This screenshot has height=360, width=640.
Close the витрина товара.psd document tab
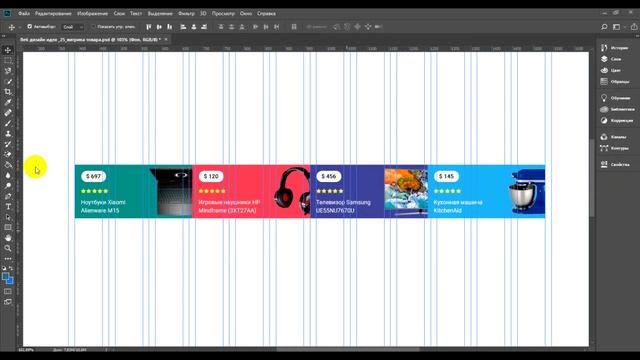pyautogui.click(x=166, y=40)
